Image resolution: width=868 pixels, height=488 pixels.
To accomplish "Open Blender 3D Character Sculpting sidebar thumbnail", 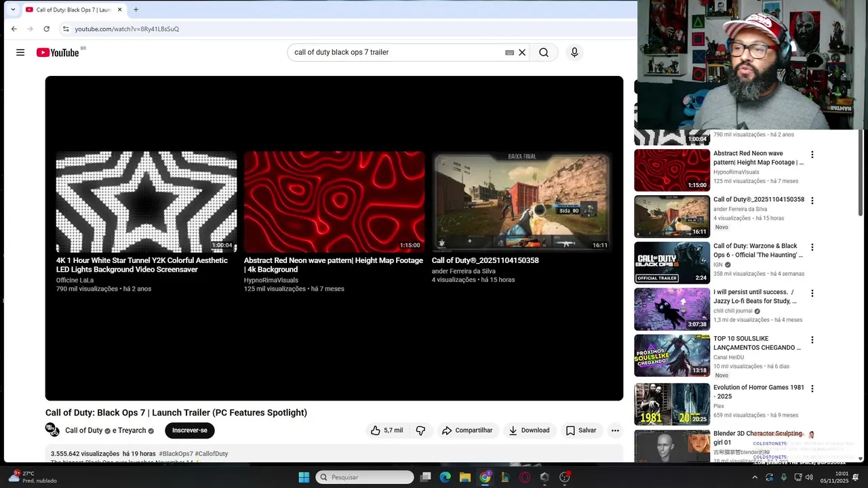I will pos(672,446).
